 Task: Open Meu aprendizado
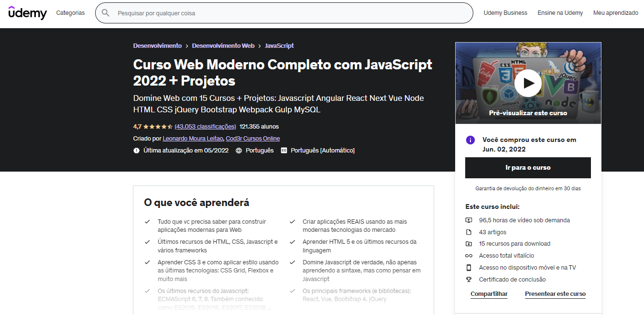(x=616, y=13)
